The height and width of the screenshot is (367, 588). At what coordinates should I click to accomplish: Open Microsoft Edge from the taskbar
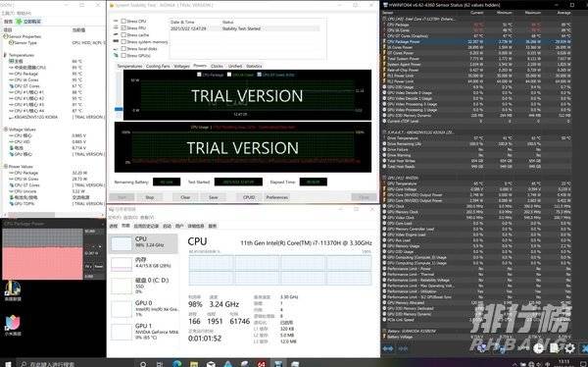[177, 364]
